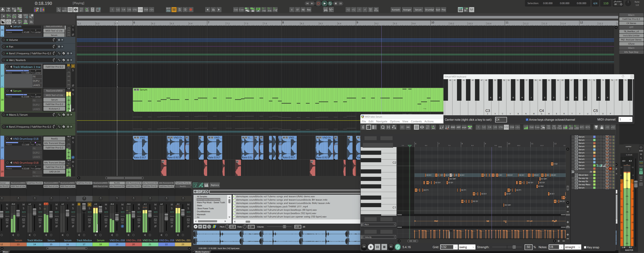The width and height of the screenshot is (644, 253).
Task: Open the Notes 1/8 length dropdown
Action: (556, 247)
